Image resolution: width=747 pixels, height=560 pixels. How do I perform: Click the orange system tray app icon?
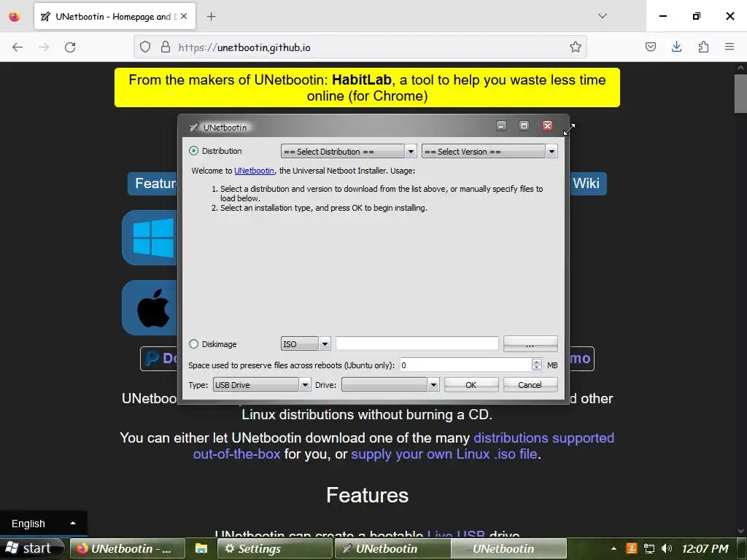tap(631, 548)
